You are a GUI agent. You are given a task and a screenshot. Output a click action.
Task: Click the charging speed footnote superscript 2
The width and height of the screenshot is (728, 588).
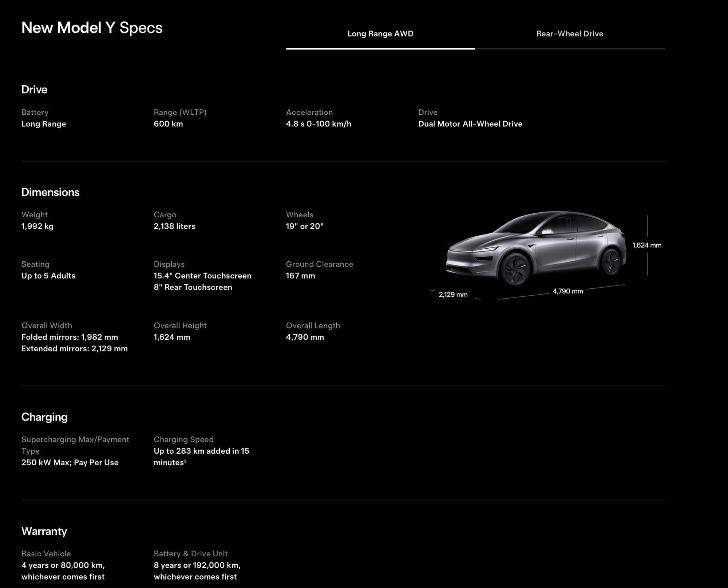pos(185,461)
